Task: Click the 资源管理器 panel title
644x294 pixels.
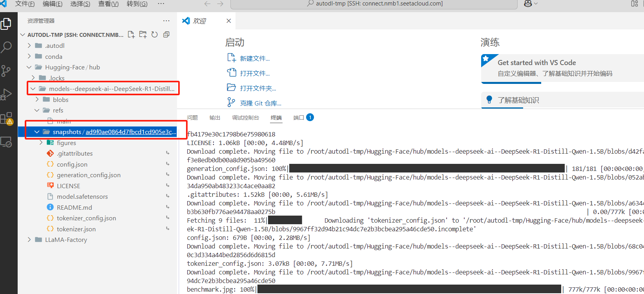Action: [41, 21]
